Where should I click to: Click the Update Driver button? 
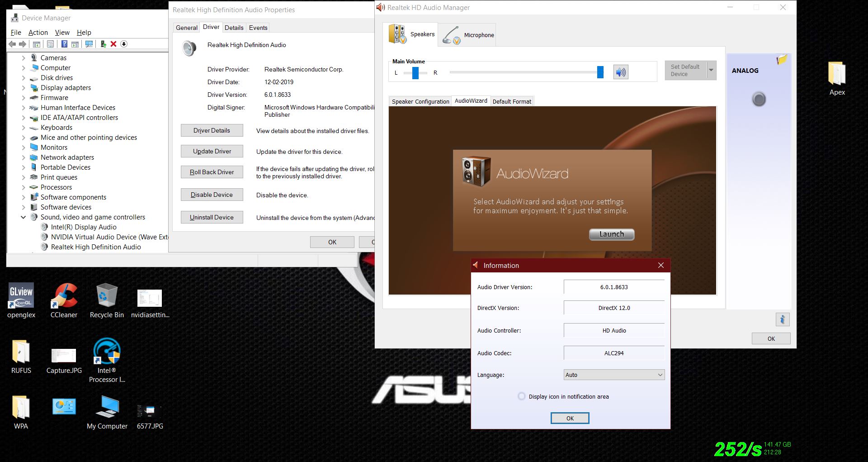click(212, 151)
